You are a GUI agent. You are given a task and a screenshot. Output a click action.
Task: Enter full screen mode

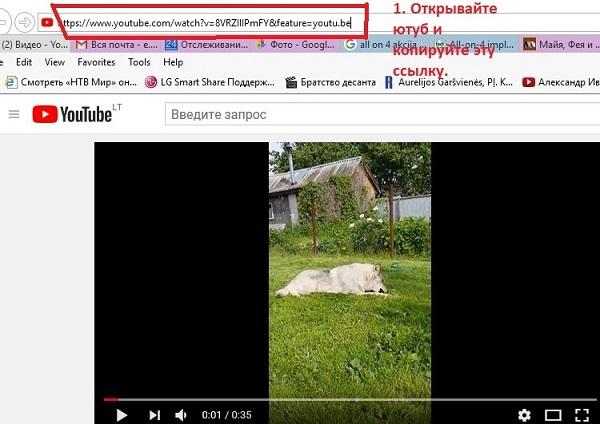click(581, 414)
